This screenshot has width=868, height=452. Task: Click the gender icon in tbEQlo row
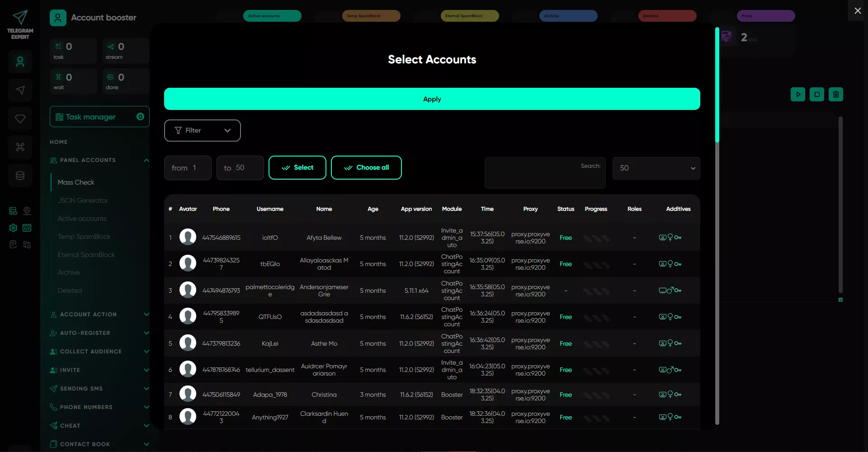670,264
